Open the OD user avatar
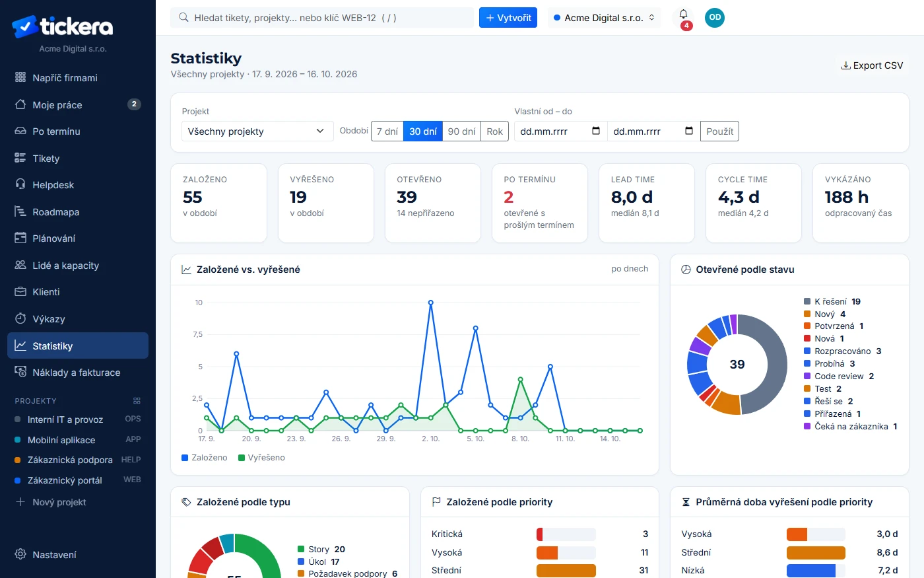Image resolution: width=924 pixels, height=578 pixels. 715,18
